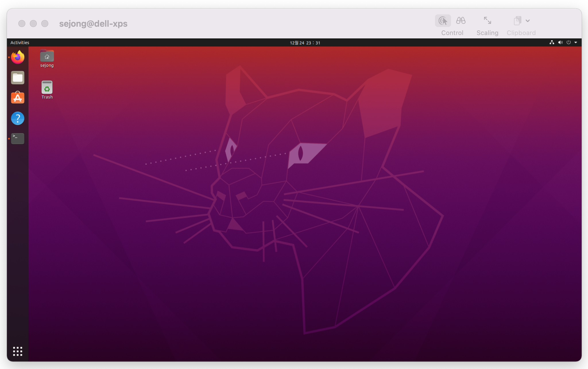The height and width of the screenshot is (369, 588).
Task: Click the sejong@dell-xps window title
Action: click(93, 24)
